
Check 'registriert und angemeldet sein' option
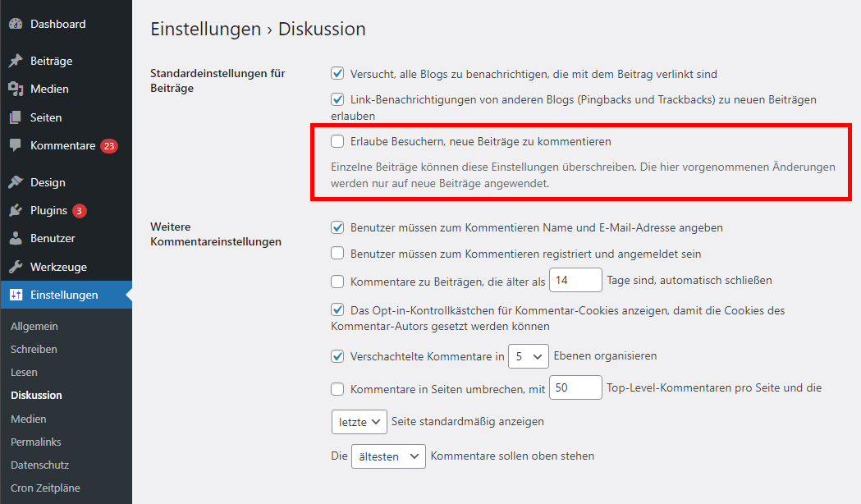[337, 253]
